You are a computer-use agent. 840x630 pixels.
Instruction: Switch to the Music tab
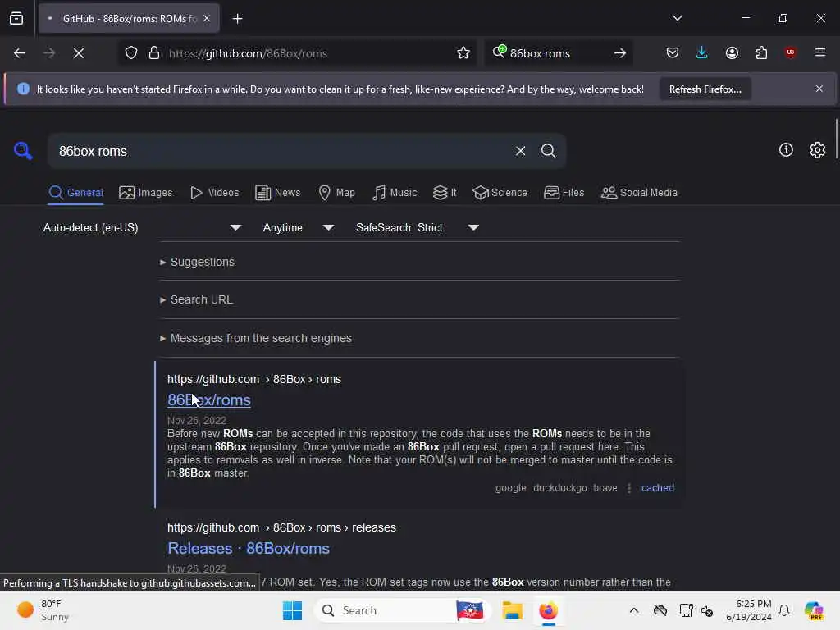(x=395, y=193)
